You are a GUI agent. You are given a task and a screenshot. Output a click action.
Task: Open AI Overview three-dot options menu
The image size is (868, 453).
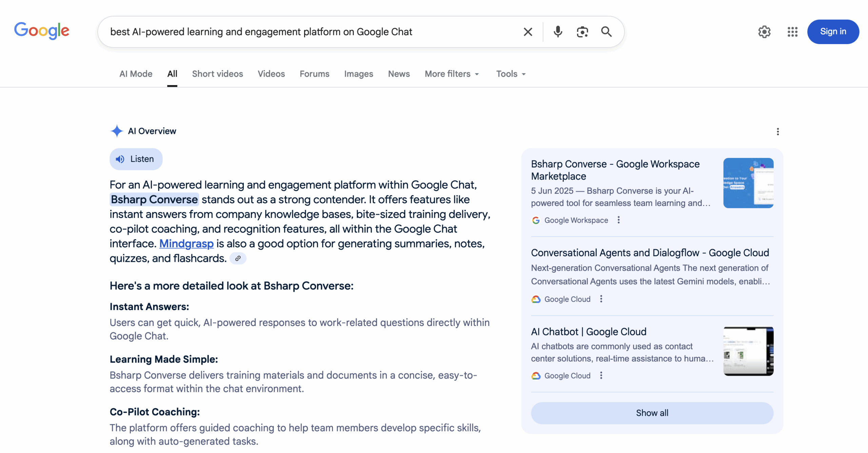tap(777, 131)
